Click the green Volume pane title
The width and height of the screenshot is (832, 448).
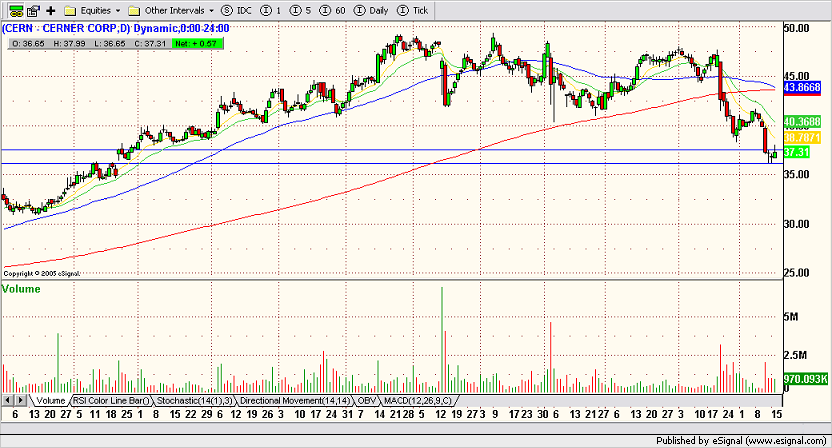pos(21,289)
